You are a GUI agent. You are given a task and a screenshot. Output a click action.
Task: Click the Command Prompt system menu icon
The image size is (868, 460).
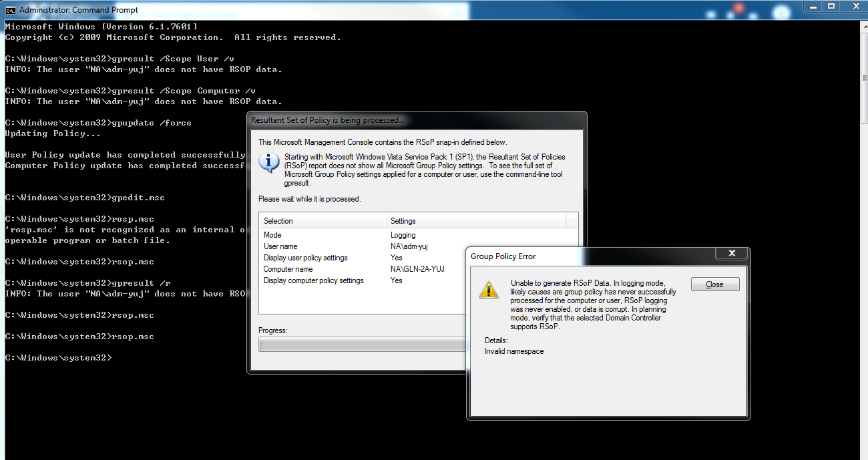click(11, 10)
